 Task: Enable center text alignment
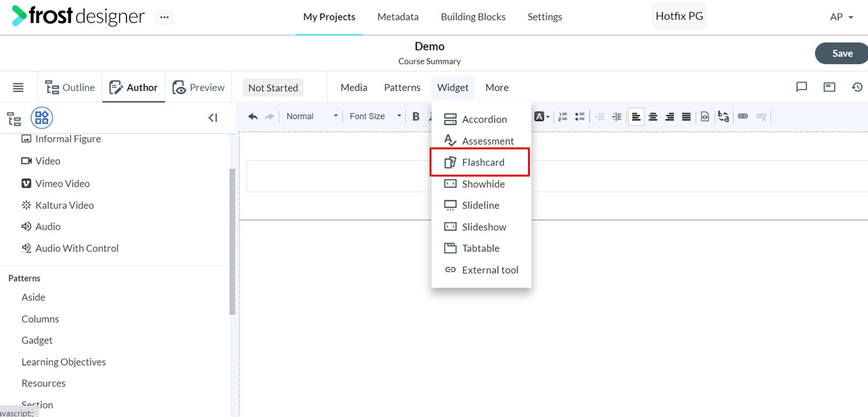[653, 116]
